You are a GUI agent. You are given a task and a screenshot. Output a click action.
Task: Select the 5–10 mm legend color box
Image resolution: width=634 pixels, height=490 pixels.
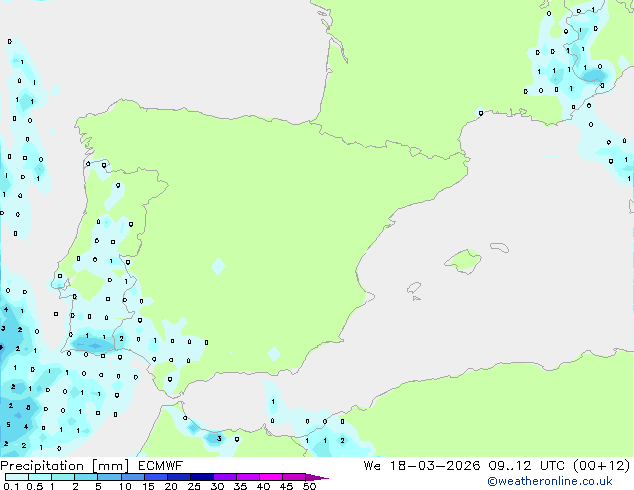109,477
